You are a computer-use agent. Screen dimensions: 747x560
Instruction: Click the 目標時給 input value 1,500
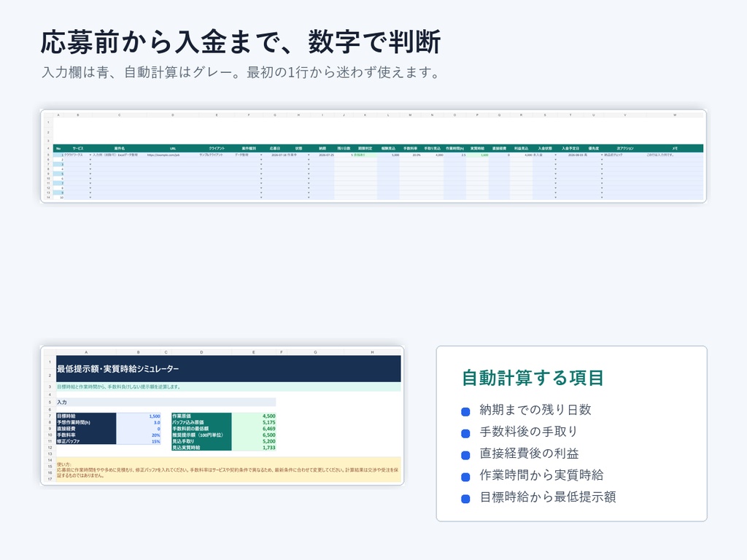tap(138, 416)
